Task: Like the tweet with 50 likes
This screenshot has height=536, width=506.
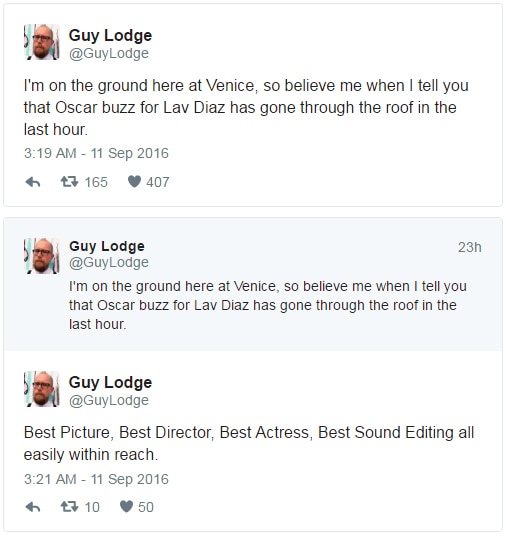Action: [x=126, y=506]
